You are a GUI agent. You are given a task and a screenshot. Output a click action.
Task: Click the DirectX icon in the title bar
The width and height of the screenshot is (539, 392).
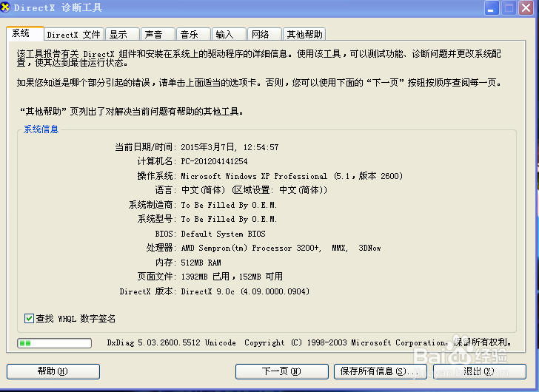click(4, 7)
